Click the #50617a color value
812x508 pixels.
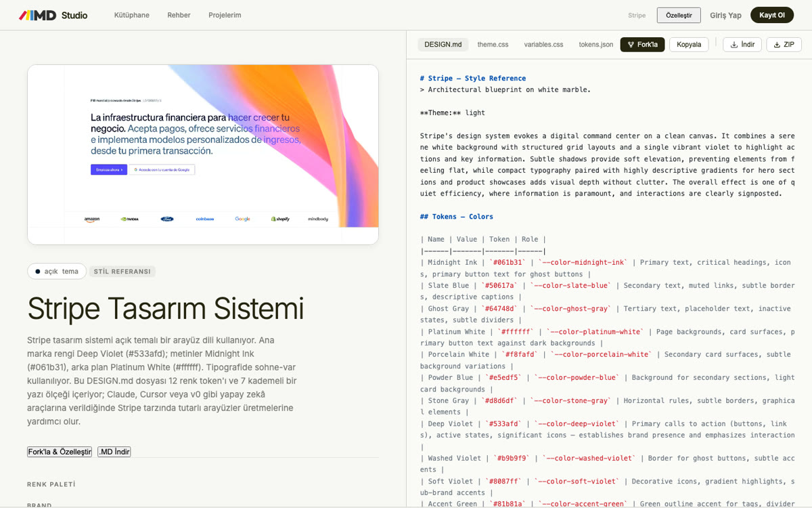tap(499, 286)
